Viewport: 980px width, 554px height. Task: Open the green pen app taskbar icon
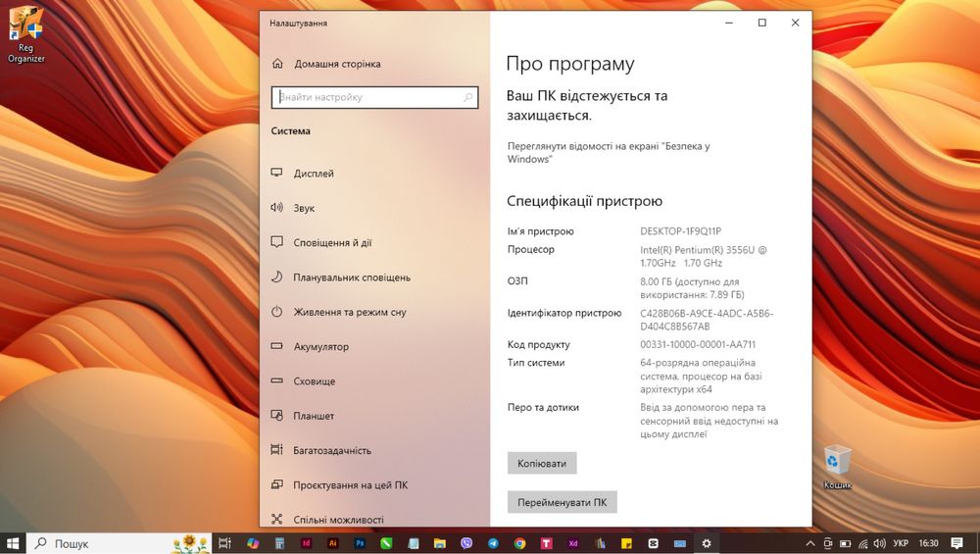pos(386,543)
